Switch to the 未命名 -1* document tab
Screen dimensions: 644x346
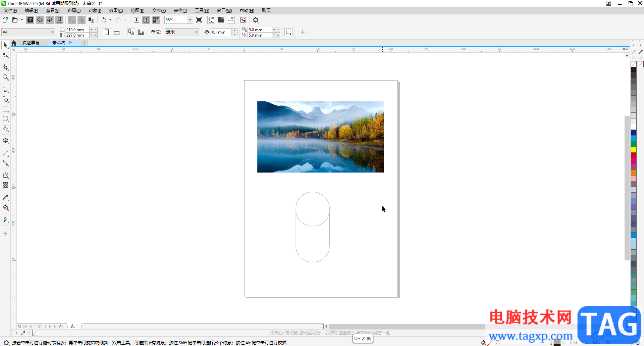click(62, 43)
